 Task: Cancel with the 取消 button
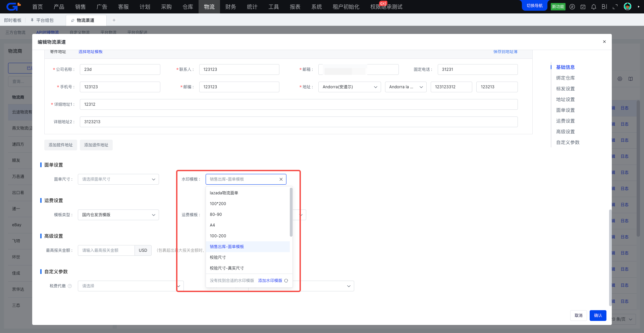[579, 316]
